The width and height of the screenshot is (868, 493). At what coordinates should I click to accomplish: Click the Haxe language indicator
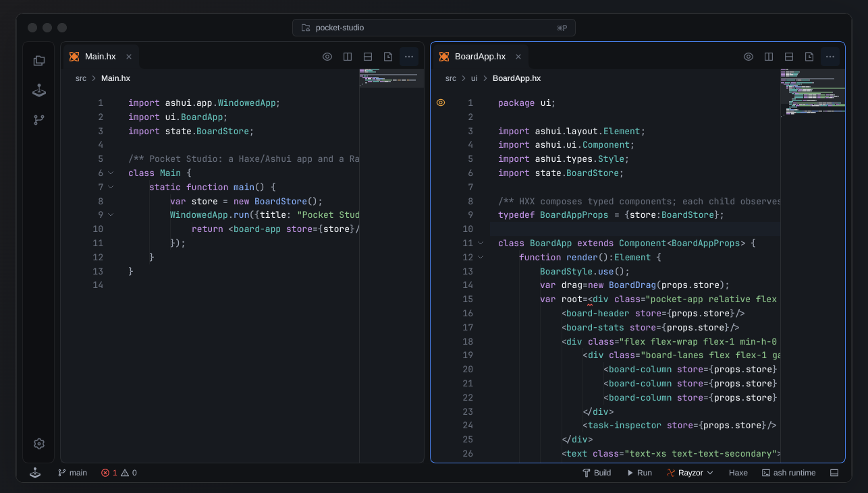tap(738, 473)
